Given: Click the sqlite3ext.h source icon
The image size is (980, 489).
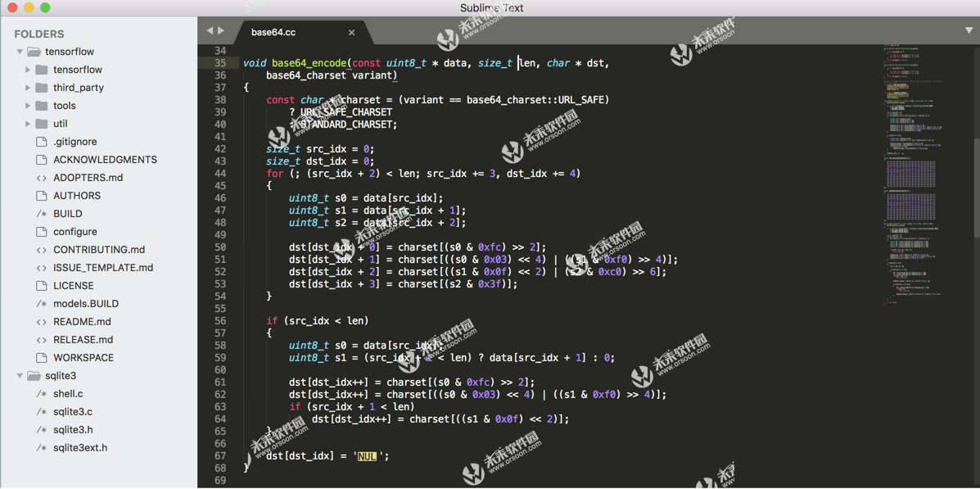Looking at the screenshot, I should (42, 448).
